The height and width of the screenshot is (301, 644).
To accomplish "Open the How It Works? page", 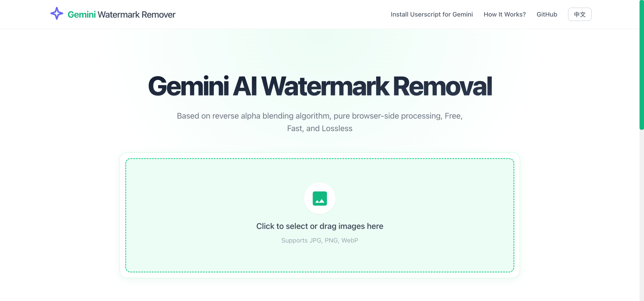I will click(505, 14).
